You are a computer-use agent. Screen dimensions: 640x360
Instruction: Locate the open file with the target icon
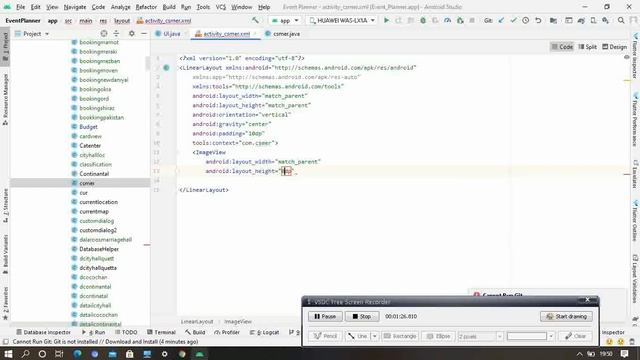coord(104,33)
